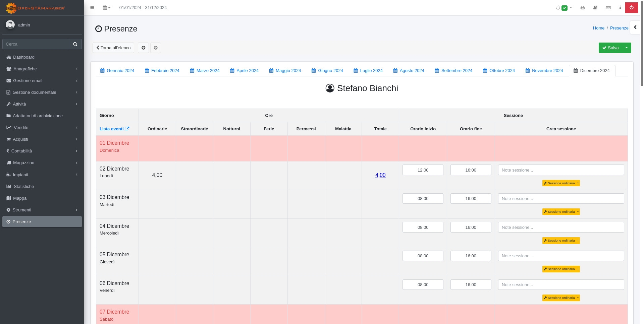Expand Vendite sidebar menu

click(42, 127)
